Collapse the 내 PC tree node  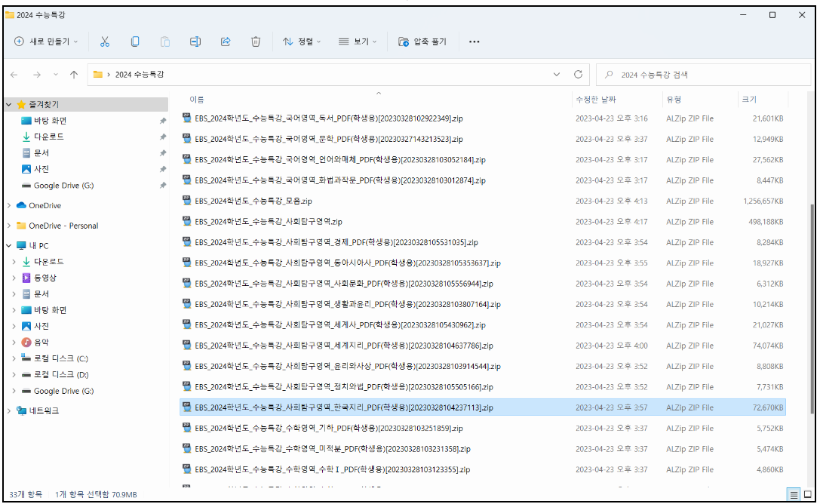click(9, 246)
